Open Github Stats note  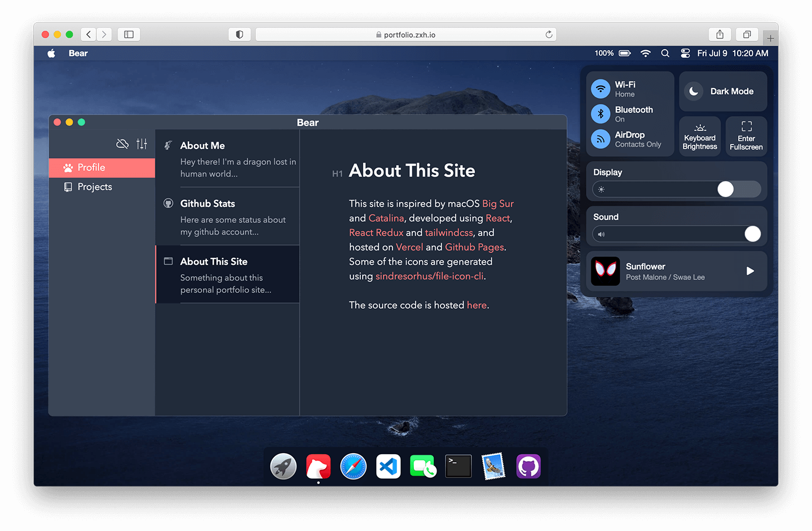pos(228,217)
